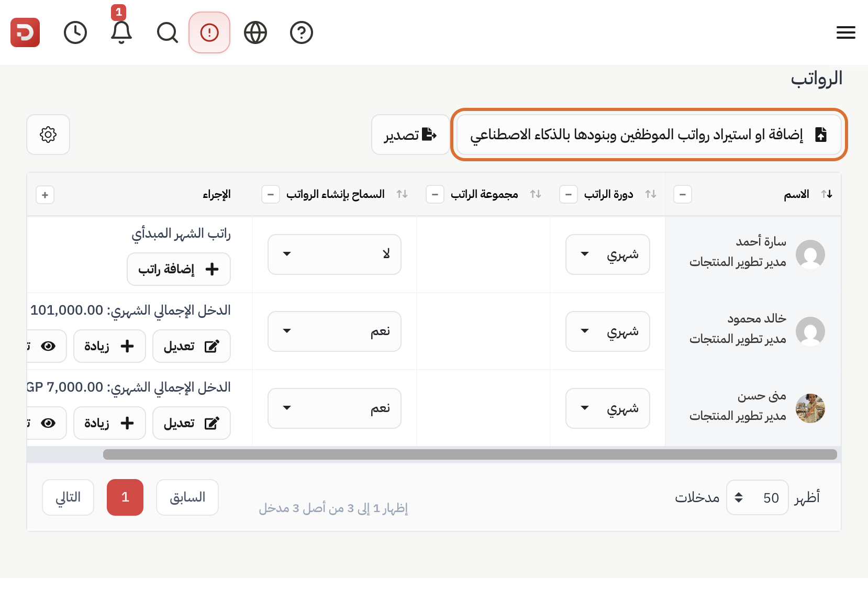Open السماح dropdown نعم for منى حسن
The width and height of the screenshot is (868, 600).
pyautogui.click(x=335, y=408)
